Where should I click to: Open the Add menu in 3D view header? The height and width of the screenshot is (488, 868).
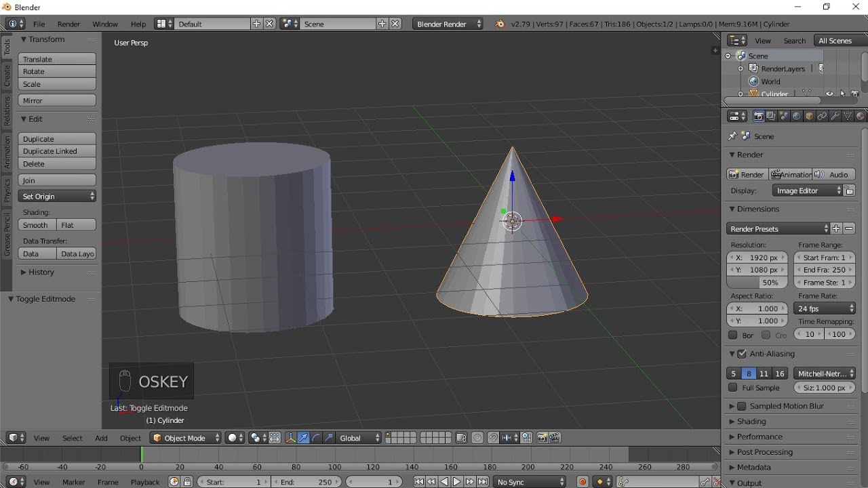tap(101, 438)
